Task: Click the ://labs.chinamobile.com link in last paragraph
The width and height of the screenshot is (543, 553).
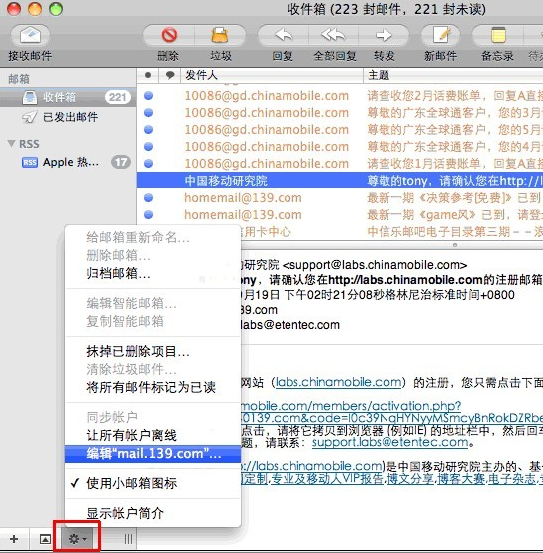Action: [x=312, y=466]
